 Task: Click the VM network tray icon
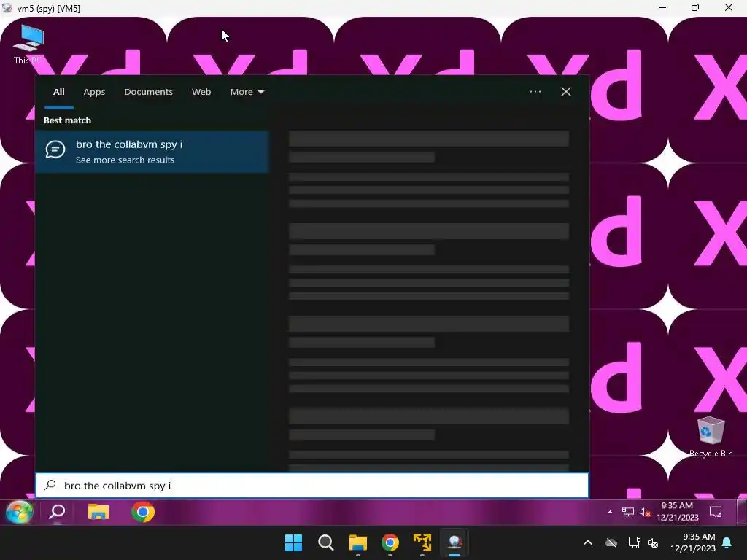[627, 512]
